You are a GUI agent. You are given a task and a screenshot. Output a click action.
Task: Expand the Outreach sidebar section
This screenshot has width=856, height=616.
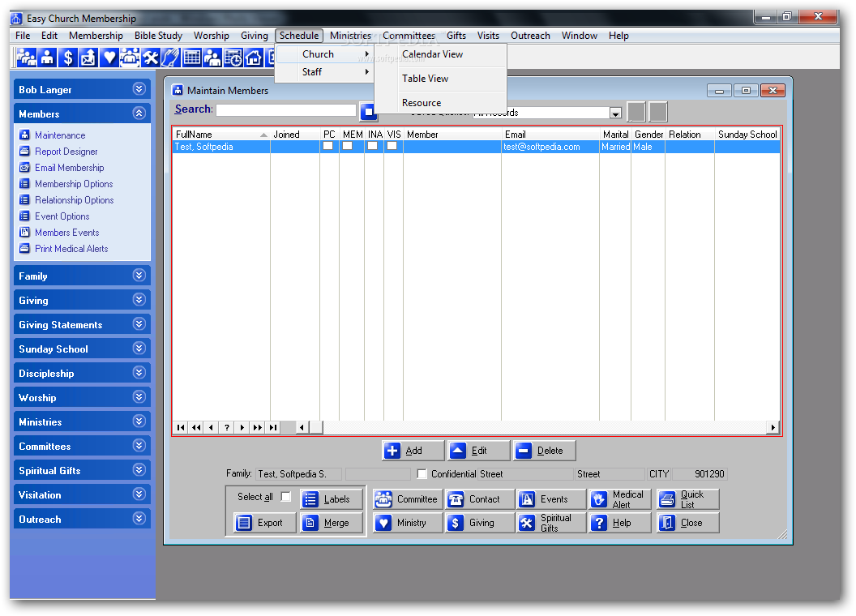(x=139, y=518)
